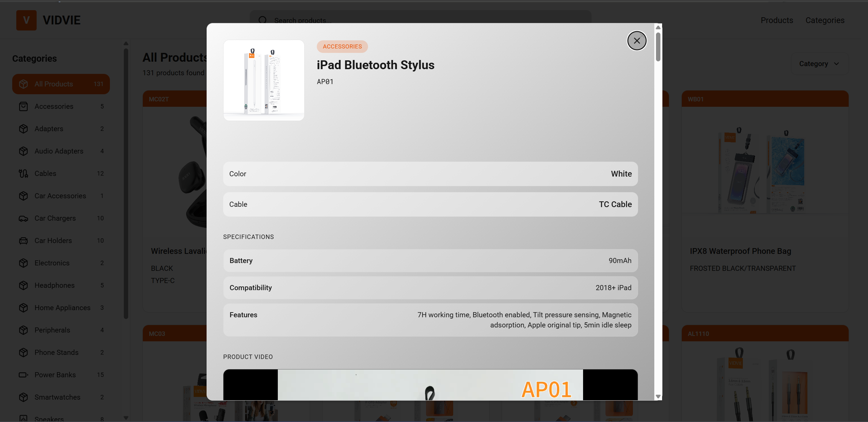Click the stylus product thumbnail image
The height and width of the screenshot is (422, 868).
pyautogui.click(x=264, y=80)
